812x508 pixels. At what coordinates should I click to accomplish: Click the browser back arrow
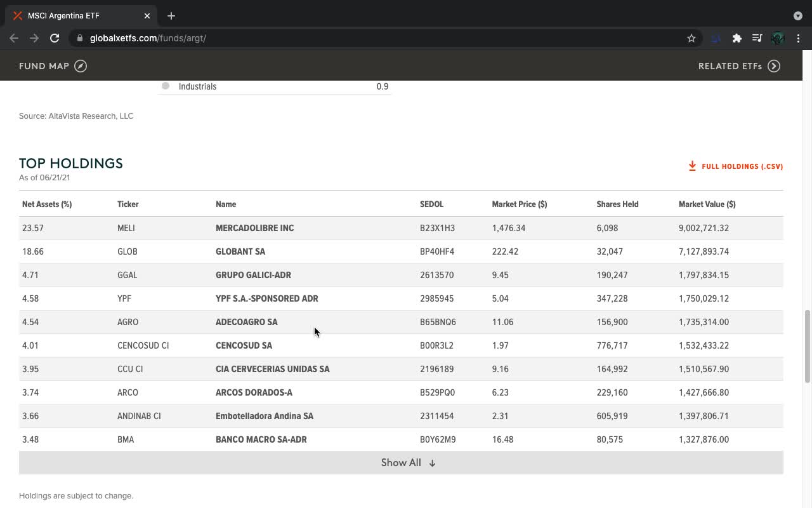pyautogui.click(x=14, y=38)
